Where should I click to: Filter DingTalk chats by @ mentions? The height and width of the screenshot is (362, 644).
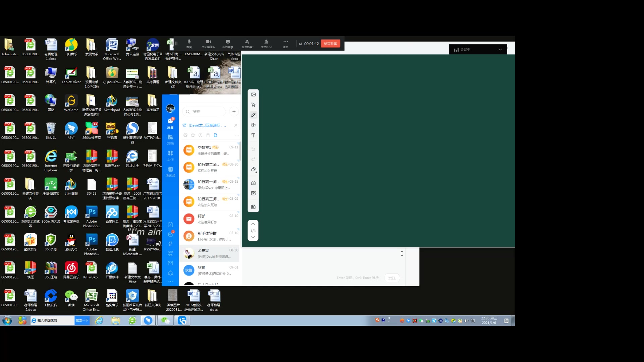point(185,135)
